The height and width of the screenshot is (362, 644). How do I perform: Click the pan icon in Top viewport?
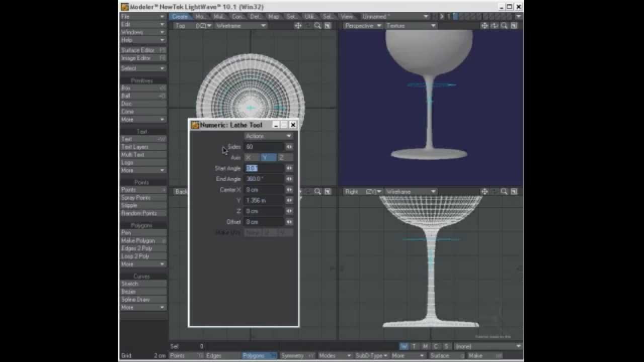tap(298, 26)
